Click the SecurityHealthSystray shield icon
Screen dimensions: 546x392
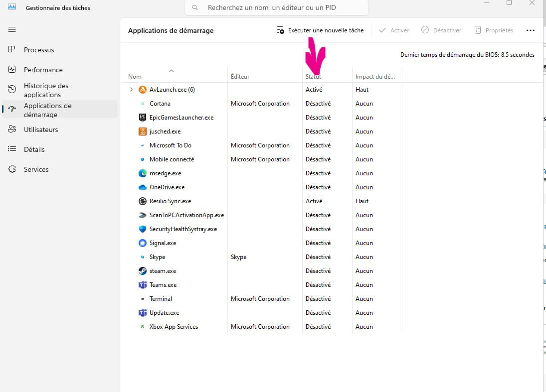point(142,229)
